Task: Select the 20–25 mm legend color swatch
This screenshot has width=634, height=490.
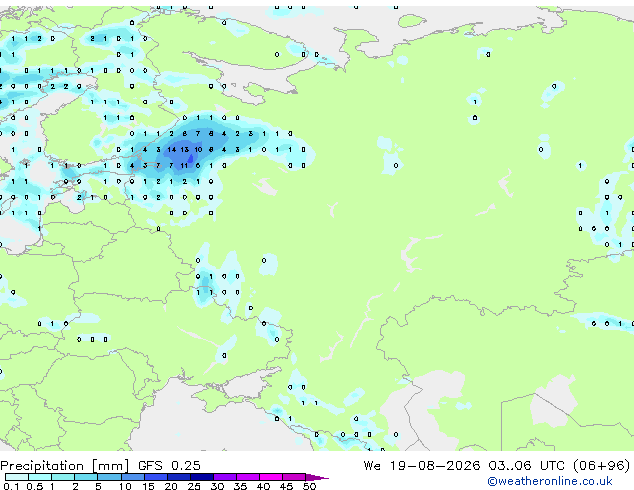Action: tap(179, 477)
